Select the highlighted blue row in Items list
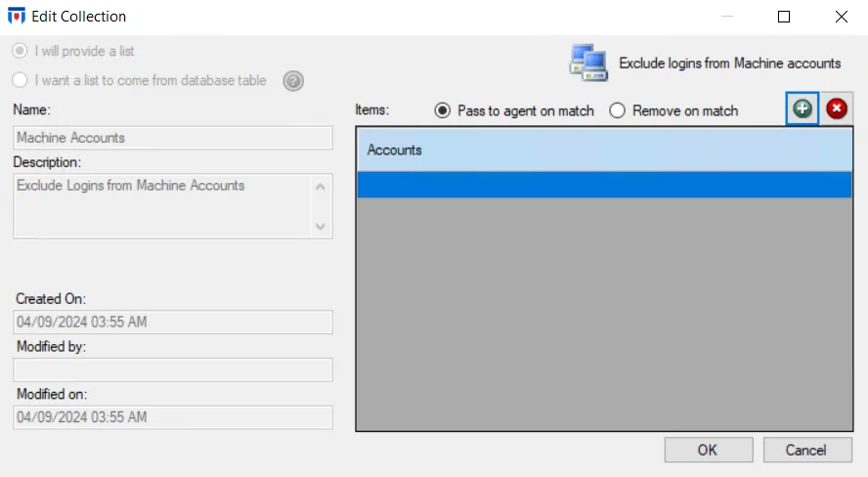868x477 pixels. click(604, 185)
